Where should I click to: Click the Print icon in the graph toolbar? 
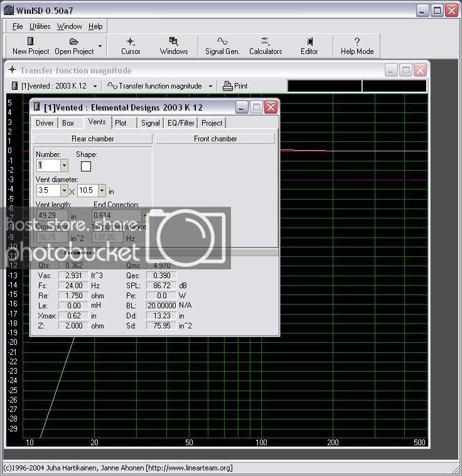(227, 86)
